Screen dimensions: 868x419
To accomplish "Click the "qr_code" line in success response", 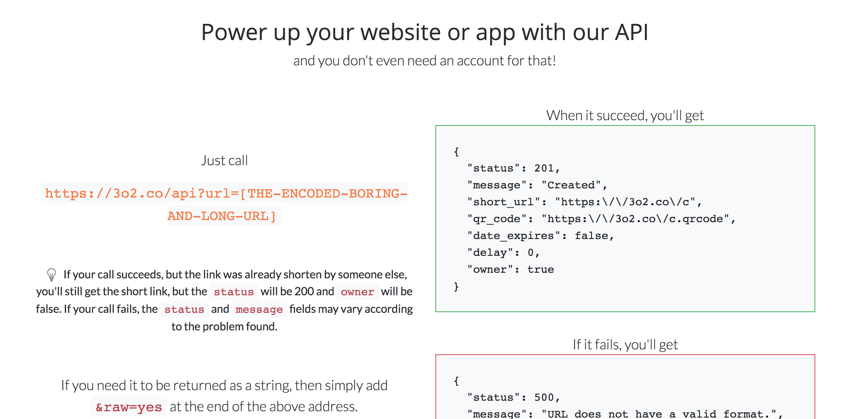I will pos(601,219).
